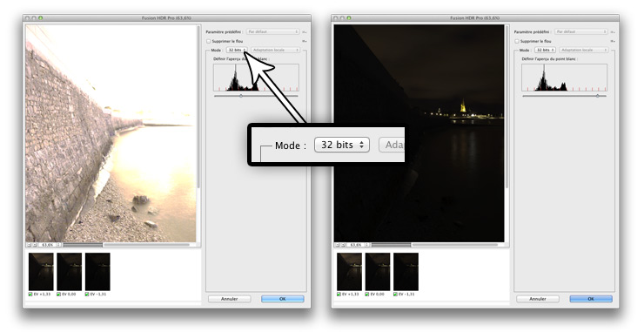Uncheck EV 0,00 checkbox in left window
Image resolution: width=644 pixels, height=332 pixels.
[58, 295]
